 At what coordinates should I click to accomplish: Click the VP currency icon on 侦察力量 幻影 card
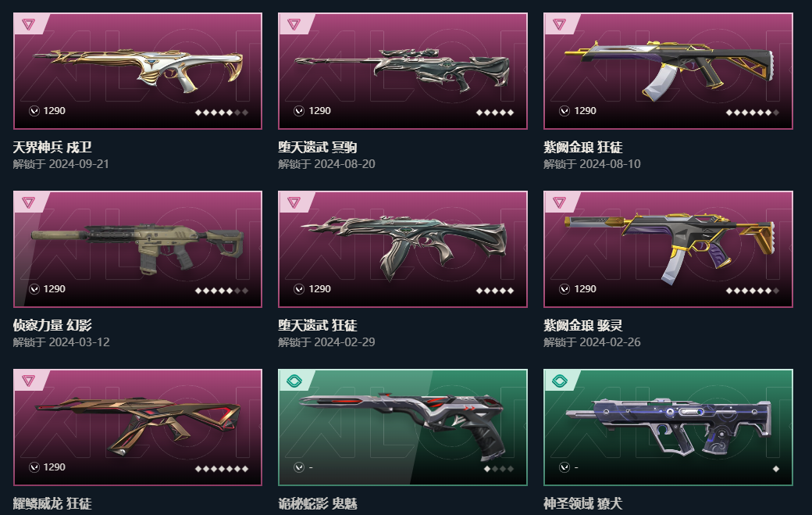(34, 289)
